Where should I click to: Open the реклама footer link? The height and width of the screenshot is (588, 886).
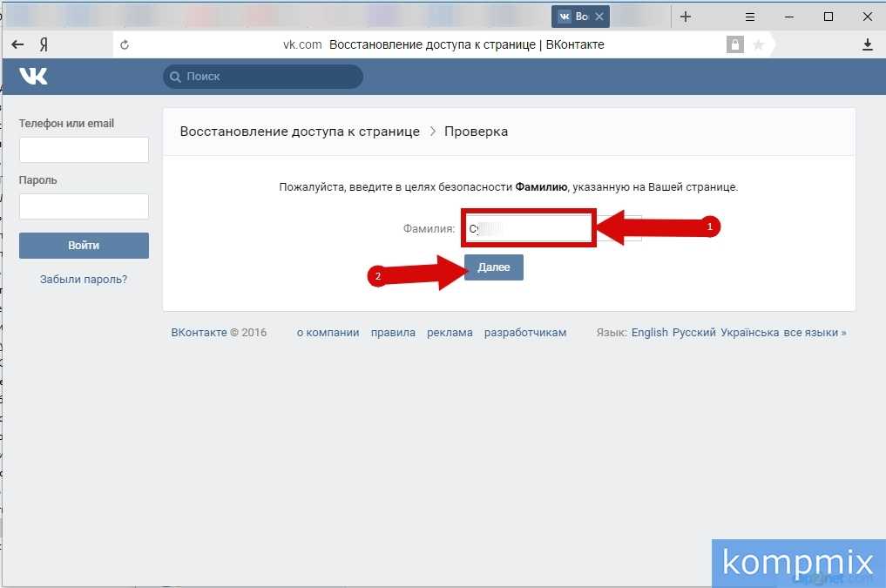point(450,332)
